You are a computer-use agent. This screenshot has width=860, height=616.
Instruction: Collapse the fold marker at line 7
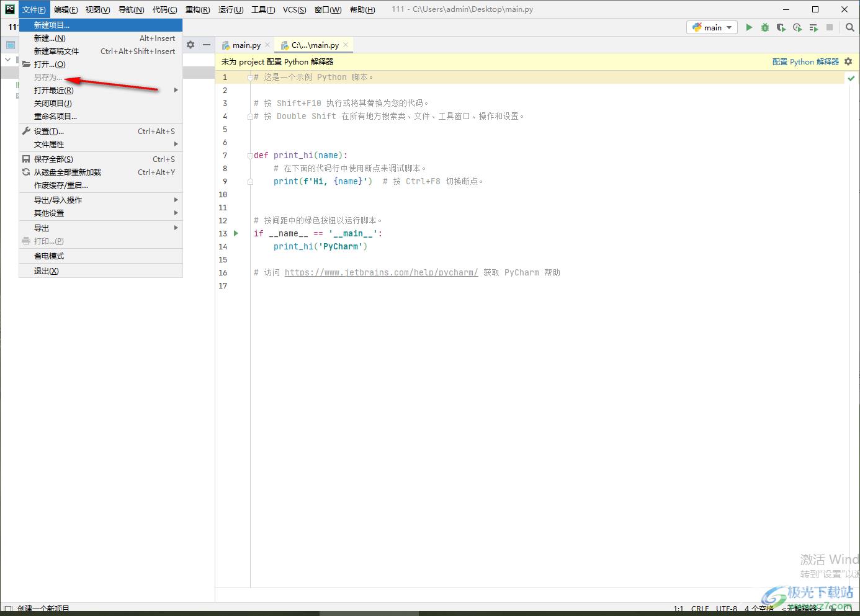[x=250, y=156]
